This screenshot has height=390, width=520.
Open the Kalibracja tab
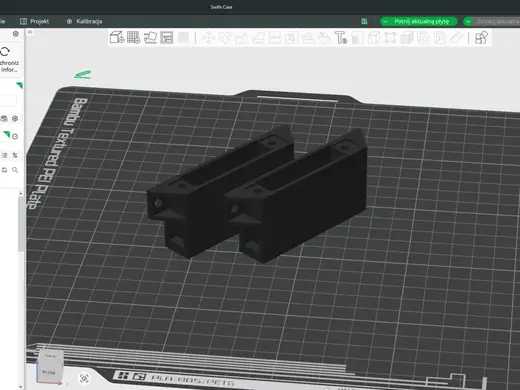click(x=84, y=21)
